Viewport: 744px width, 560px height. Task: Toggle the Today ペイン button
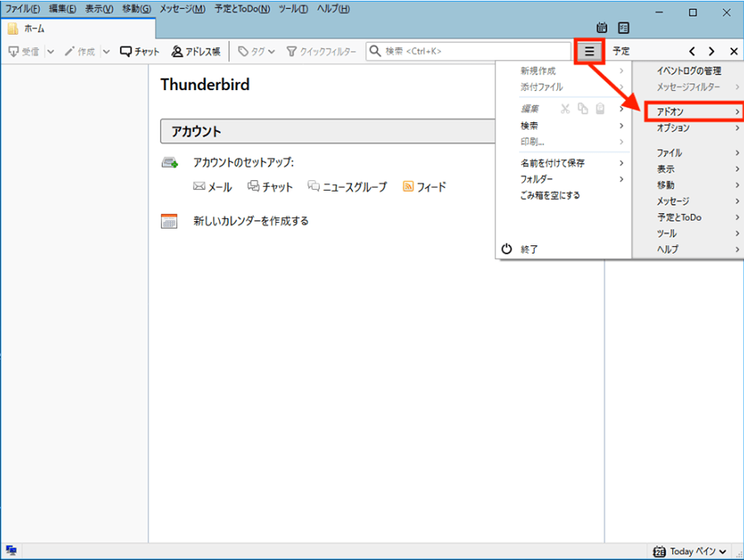coord(690,552)
